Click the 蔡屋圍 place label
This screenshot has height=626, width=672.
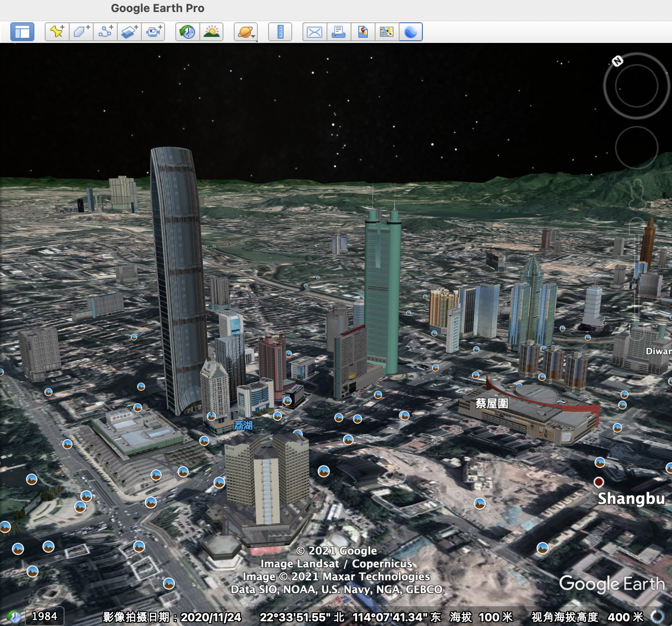click(492, 404)
